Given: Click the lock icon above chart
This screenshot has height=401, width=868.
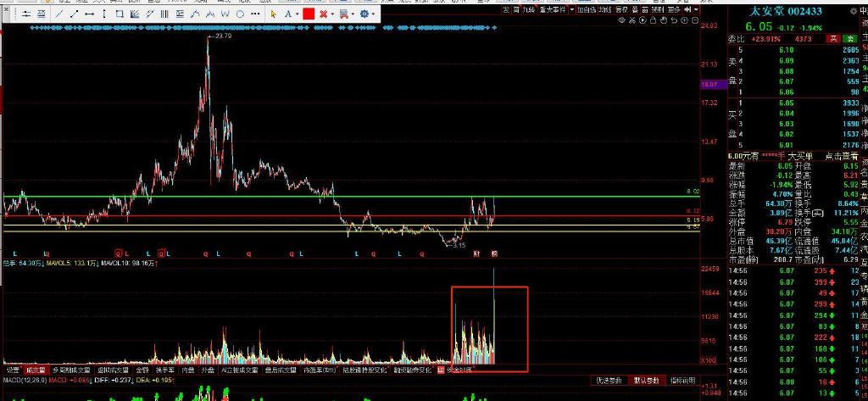Looking at the screenshot, I should point(654,20).
